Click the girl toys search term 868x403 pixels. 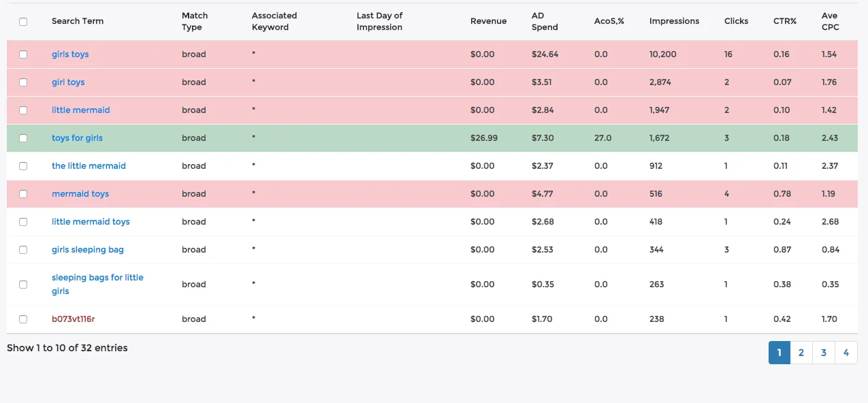coord(68,82)
